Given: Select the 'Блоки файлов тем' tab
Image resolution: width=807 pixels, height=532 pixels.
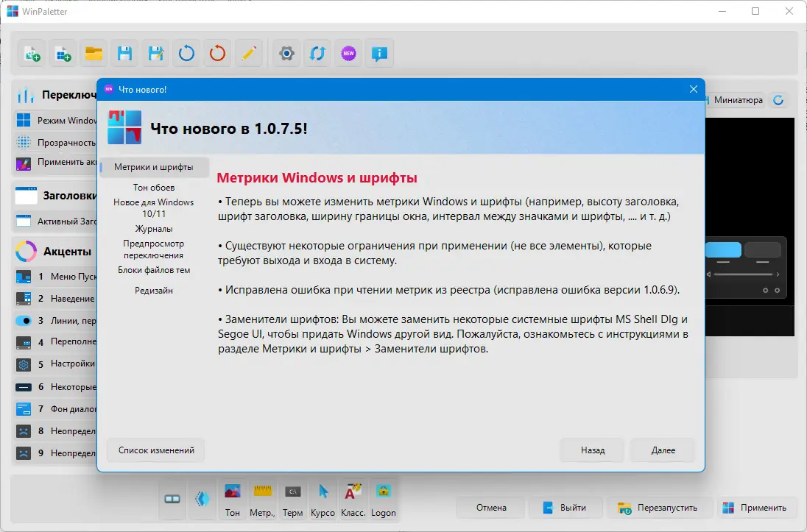Looking at the screenshot, I should (154, 269).
